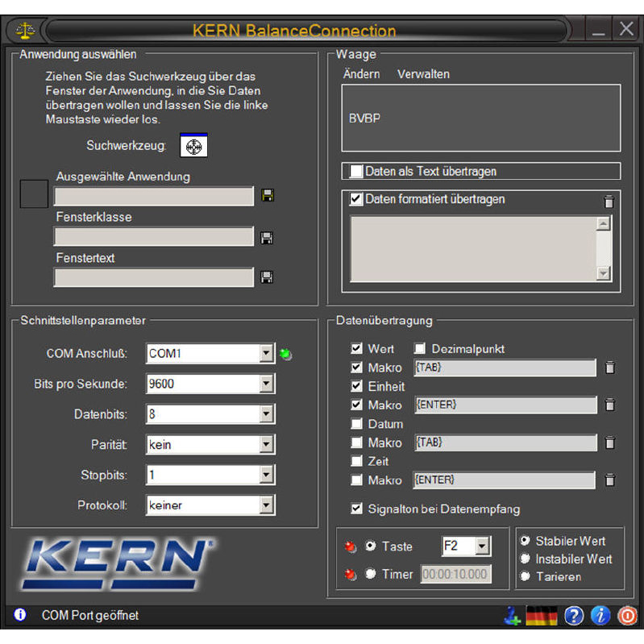Select the Taste radio button
Screen dimensions: 644x644
click(x=371, y=546)
